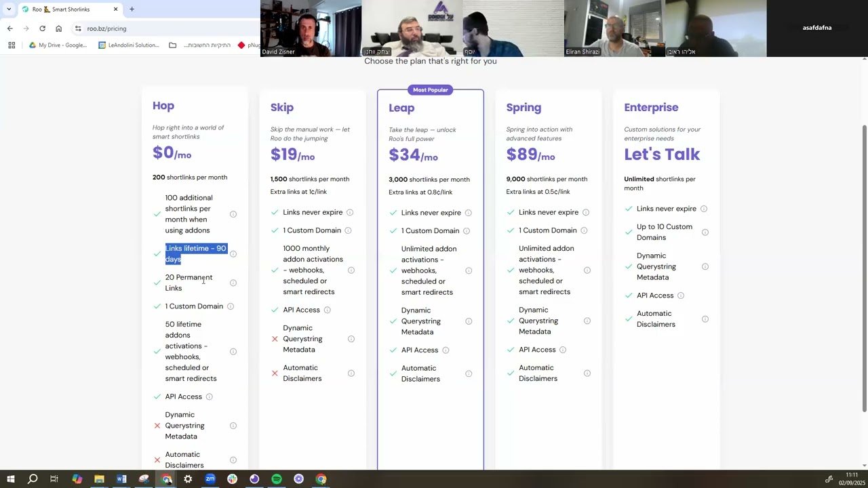View site information for roo.bz
The height and width of the screenshot is (488, 868).
coord(78,28)
